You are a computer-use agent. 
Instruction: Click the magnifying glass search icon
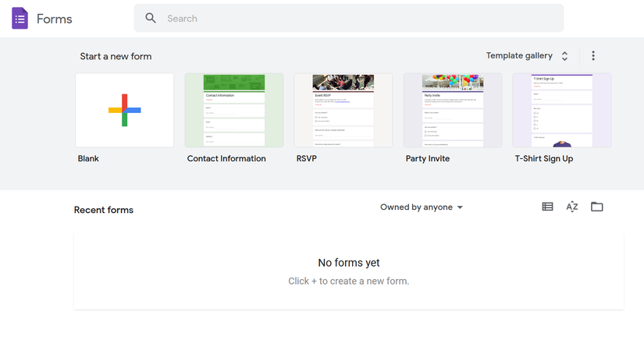[151, 18]
